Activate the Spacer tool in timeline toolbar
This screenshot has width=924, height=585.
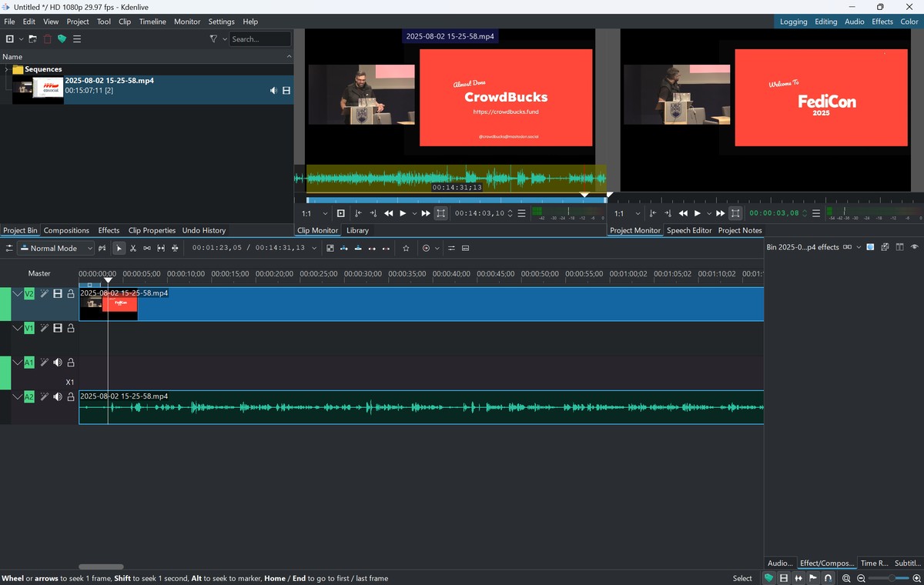pyautogui.click(x=147, y=249)
